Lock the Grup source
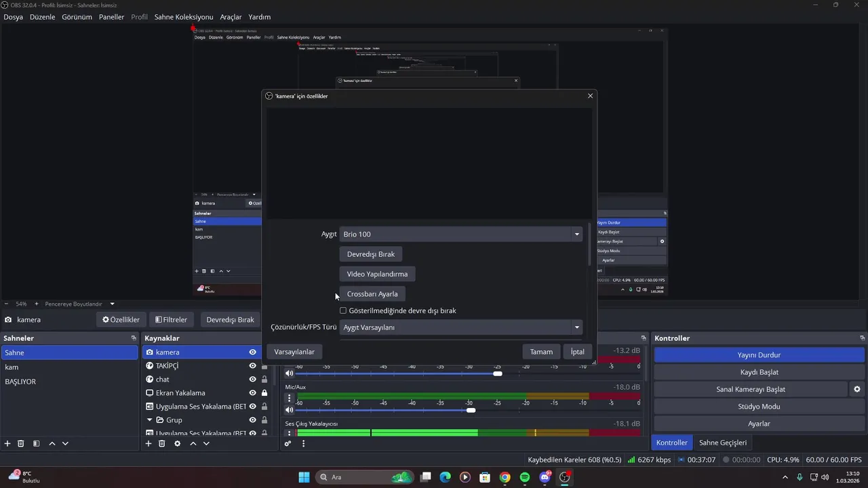Screen dimensions: 868x488 [264, 420]
